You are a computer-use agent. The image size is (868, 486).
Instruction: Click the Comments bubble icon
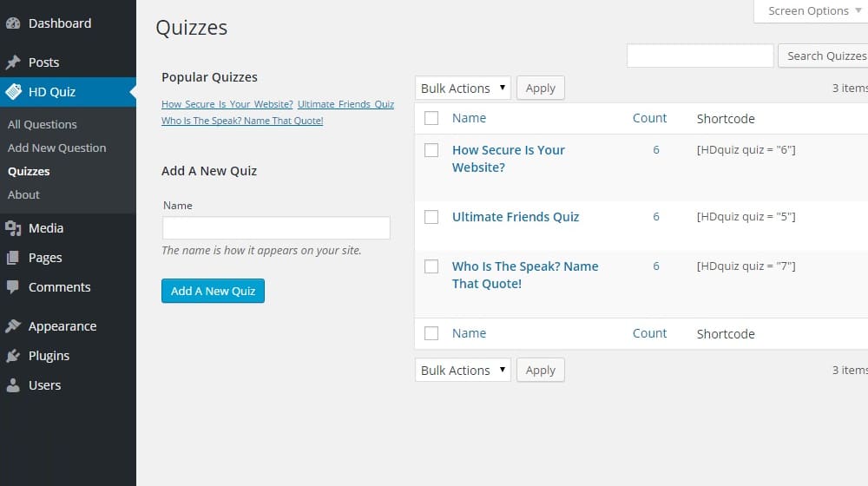click(13, 287)
